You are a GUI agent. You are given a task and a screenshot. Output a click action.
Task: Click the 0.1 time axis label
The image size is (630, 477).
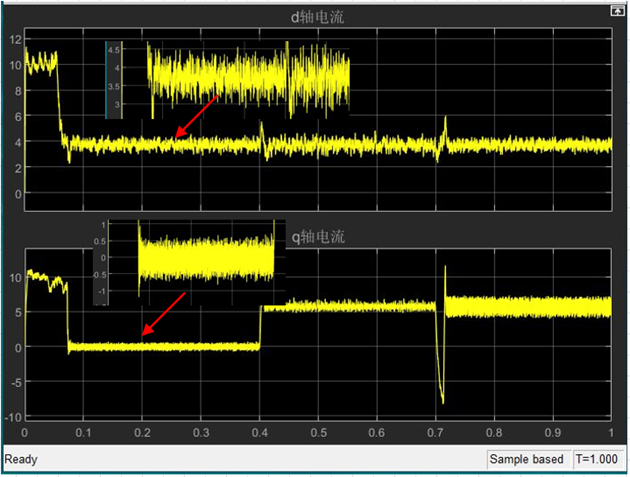pyautogui.click(x=83, y=433)
